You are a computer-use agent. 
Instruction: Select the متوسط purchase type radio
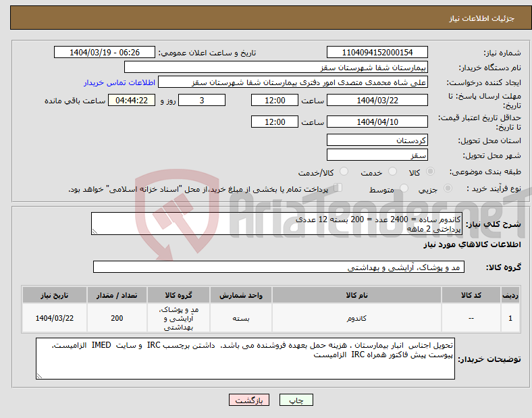tap(404, 188)
